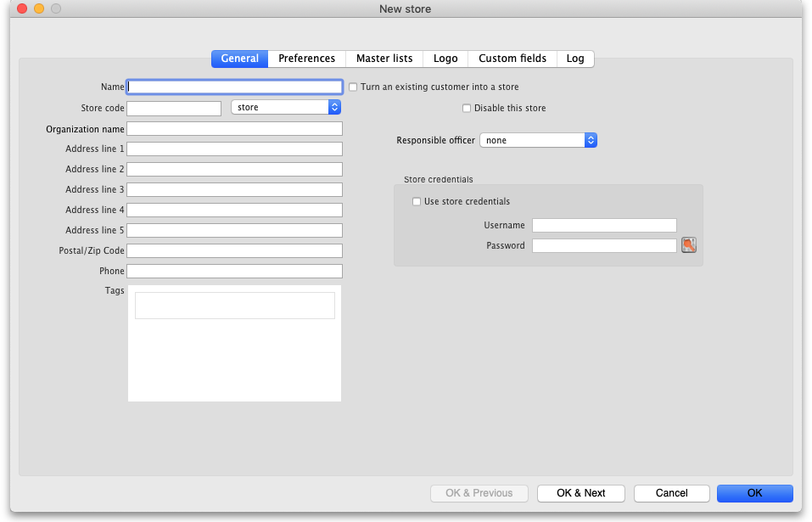Click the Cancel button
This screenshot has width=812, height=522.
pos(671,493)
